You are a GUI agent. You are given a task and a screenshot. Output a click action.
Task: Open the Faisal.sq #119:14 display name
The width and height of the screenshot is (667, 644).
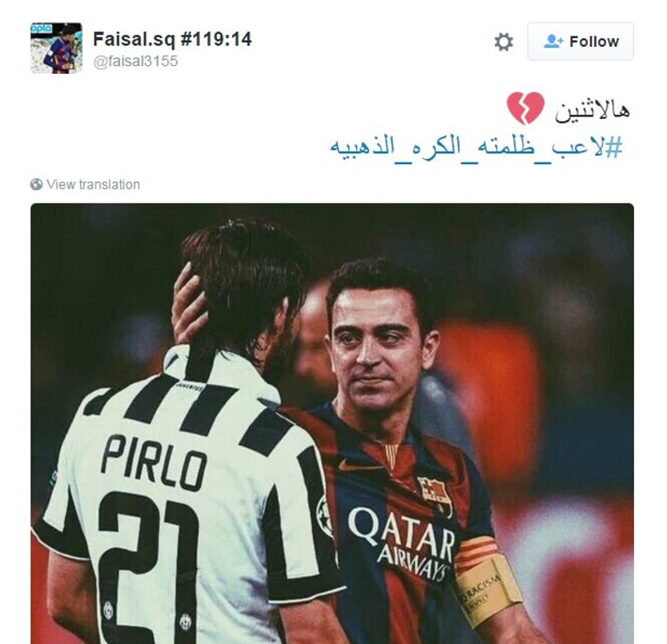coord(172,39)
